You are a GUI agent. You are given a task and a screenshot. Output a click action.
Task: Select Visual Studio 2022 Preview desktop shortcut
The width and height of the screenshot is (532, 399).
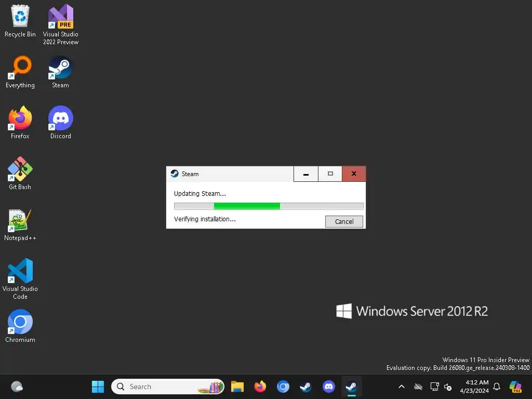pos(61,24)
